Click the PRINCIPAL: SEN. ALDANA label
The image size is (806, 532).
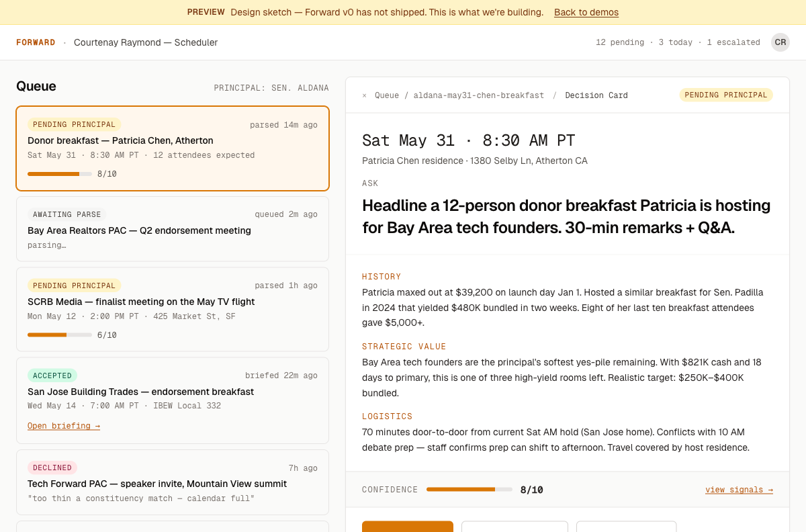[x=271, y=88]
